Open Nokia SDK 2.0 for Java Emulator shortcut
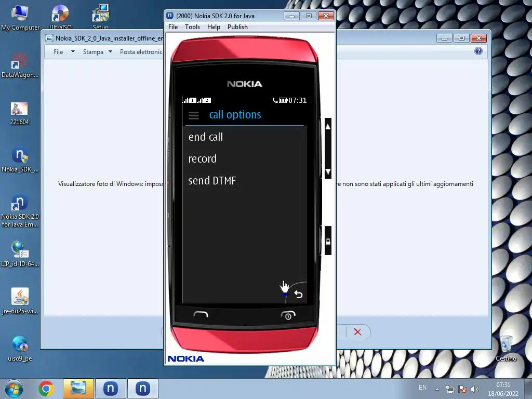Screen dimensions: 532x399 pos(20,211)
